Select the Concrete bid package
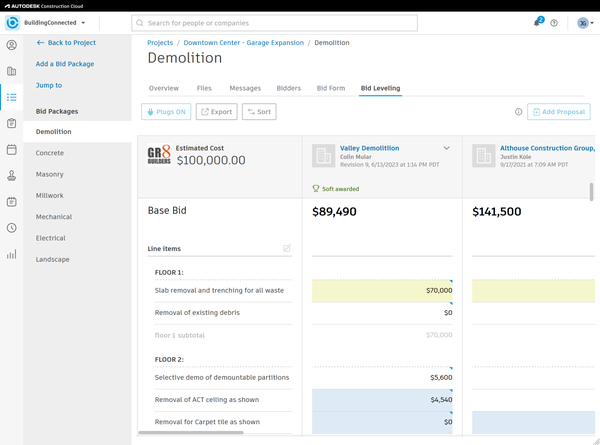600x445 pixels. [77, 153]
